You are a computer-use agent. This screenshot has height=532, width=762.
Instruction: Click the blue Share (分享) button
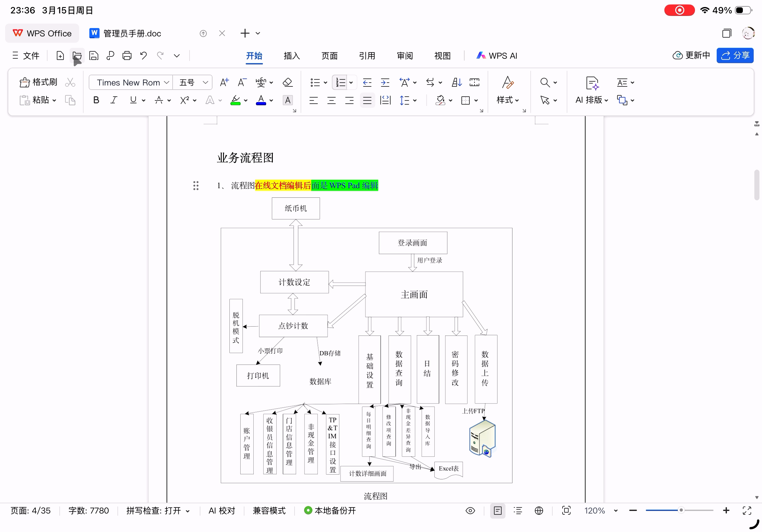coord(735,55)
